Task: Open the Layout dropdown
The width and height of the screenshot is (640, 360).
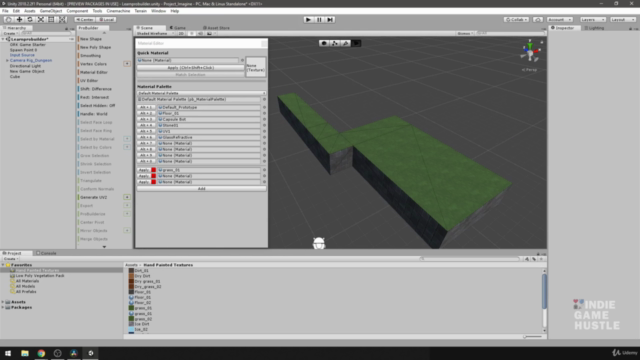Action: tap(623, 20)
